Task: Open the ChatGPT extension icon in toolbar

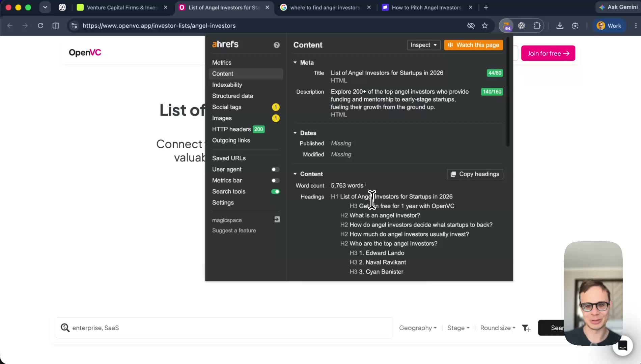Action: tap(522, 26)
